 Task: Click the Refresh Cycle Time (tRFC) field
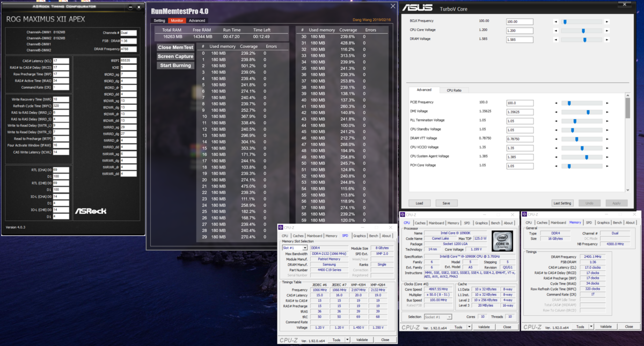[61, 106]
